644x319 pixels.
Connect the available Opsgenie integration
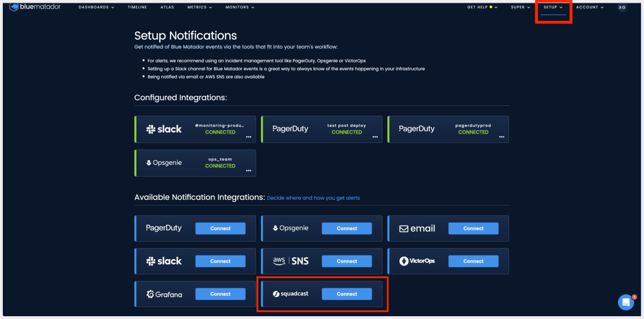347,228
